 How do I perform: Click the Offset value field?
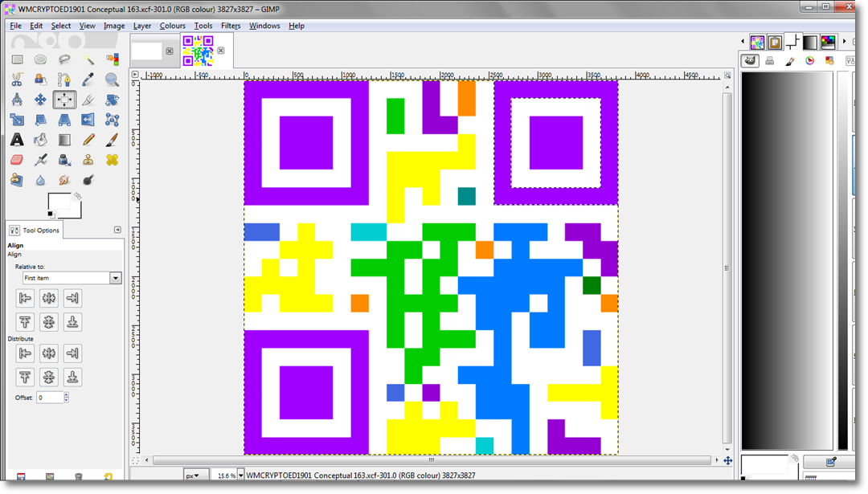point(50,397)
